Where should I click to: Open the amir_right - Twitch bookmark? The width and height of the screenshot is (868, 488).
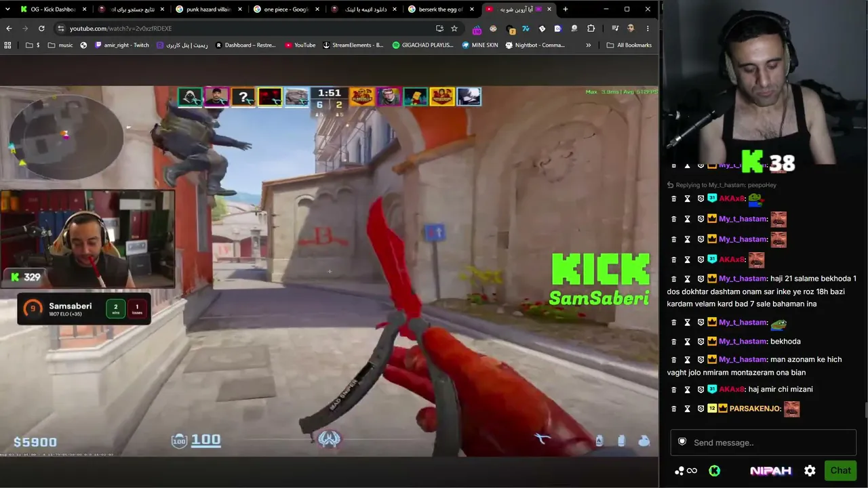tap(122, 45)
